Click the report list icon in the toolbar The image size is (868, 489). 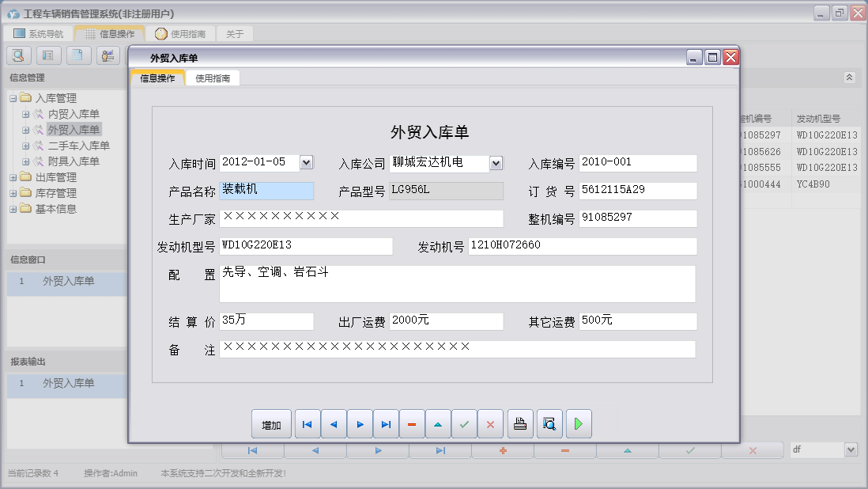tap(47, 55)
